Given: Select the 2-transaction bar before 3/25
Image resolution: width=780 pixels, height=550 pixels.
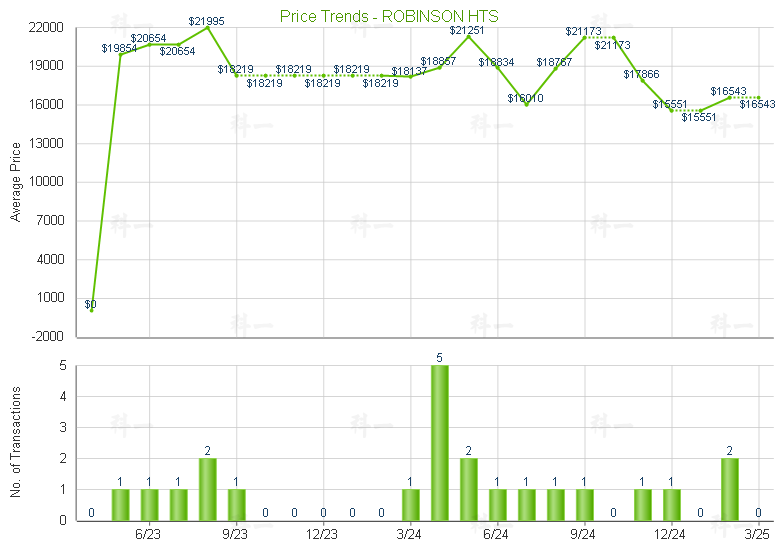Looking at the screenshot, I should click(730, 489).
